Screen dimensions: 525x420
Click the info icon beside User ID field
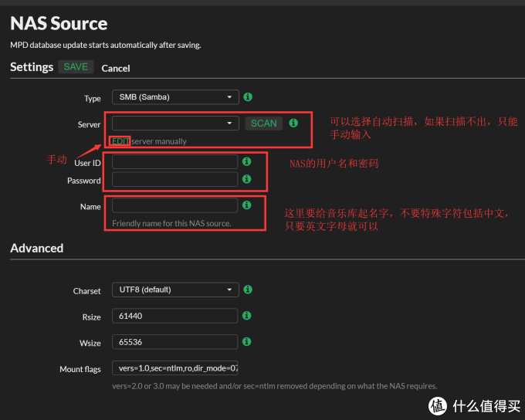click(247, 162)
